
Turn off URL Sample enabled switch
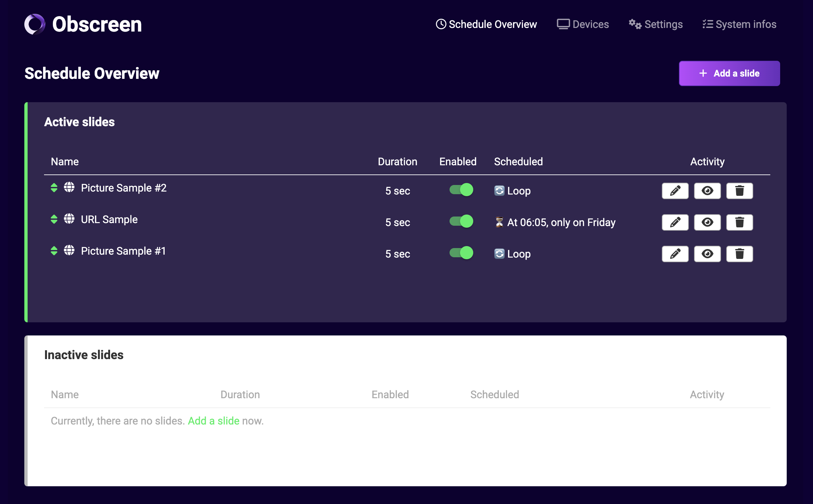461,221
